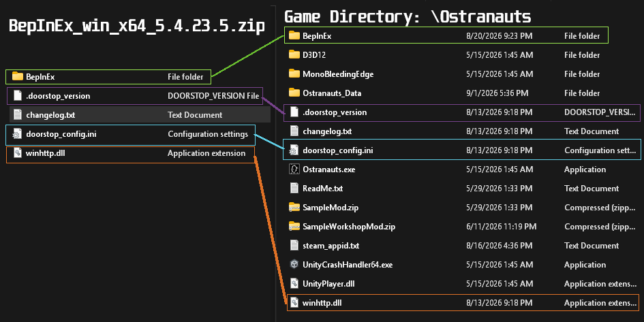Click the Application type of Ostranauts.exe
The image size is (644, 322).
point(585,170)
